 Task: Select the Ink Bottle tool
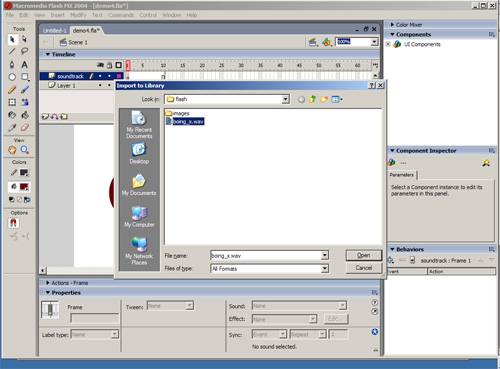(12, 115)
